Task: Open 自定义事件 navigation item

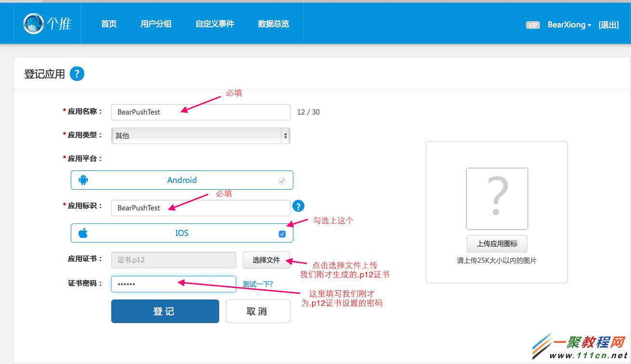Action: pyautogui.click(x=215, y=24)
